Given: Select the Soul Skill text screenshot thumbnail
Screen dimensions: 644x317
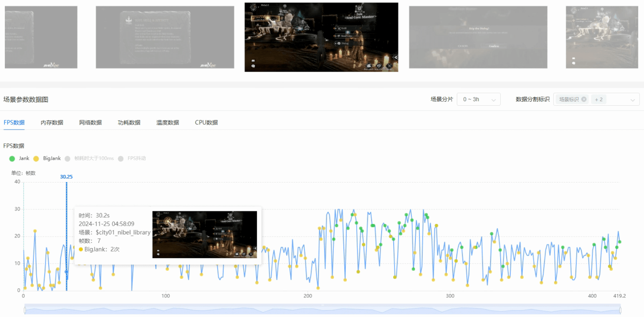Looking at the screenshot, I should click(x=165, y=37).
